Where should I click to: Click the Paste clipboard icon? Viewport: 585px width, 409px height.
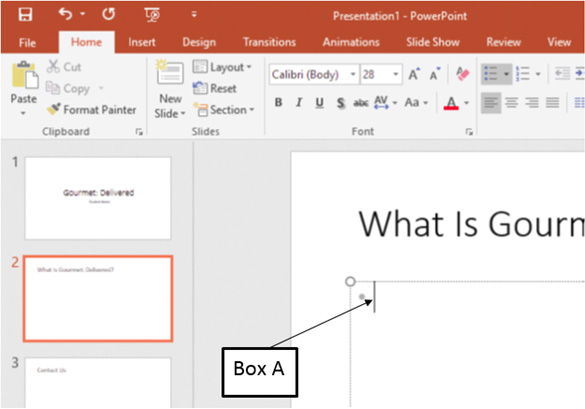[x=25, y=75]
